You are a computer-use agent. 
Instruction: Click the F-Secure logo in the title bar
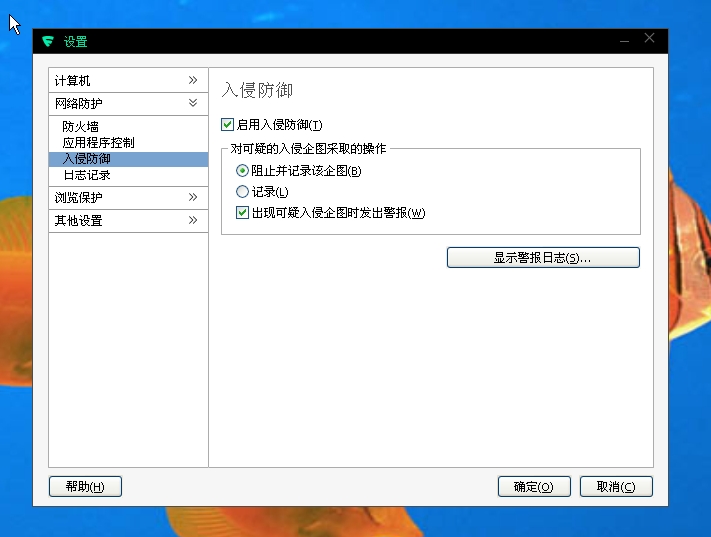[x=47, y=41]
